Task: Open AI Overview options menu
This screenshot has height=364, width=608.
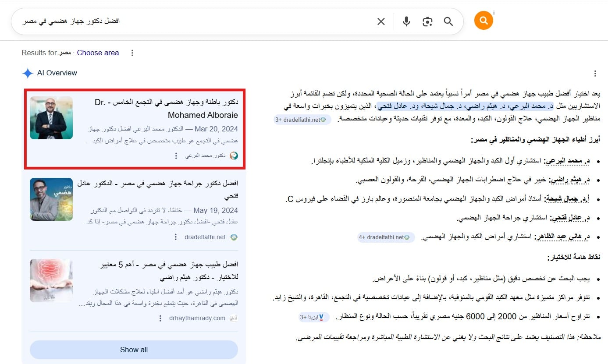Action: coord(595,74)
